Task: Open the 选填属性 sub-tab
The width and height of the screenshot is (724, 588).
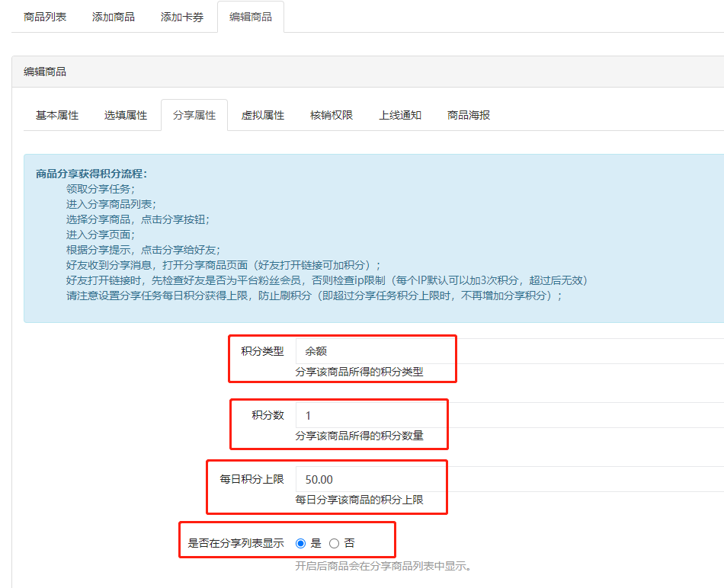Action: 126,115
